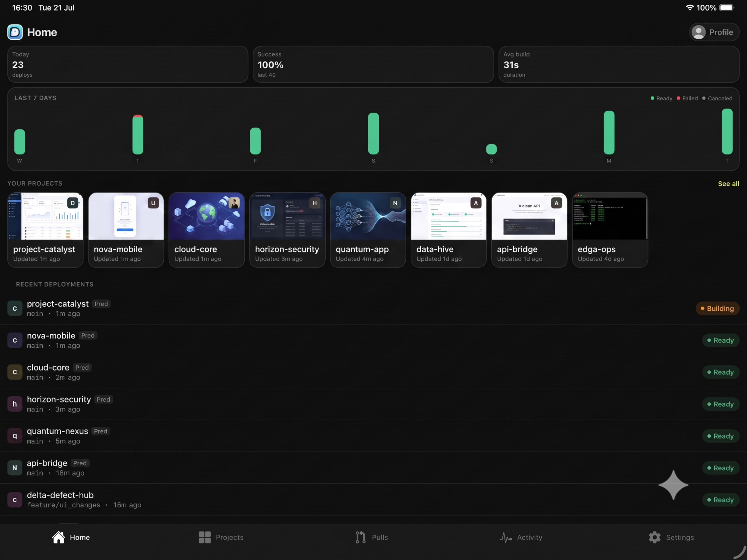This screenshot has height=560, width=747.
Task: Open data-hive project thumbnail
Action: [448, 216]
